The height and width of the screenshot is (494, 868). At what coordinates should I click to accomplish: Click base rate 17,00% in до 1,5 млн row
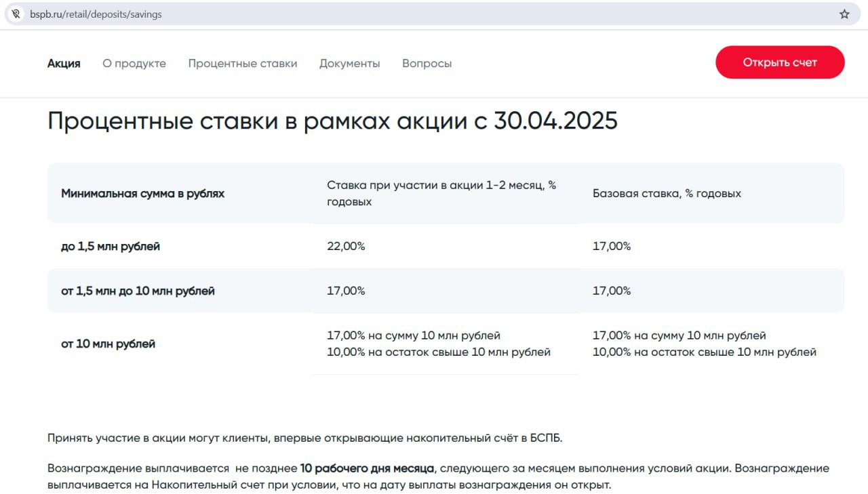tap(612, 246)
